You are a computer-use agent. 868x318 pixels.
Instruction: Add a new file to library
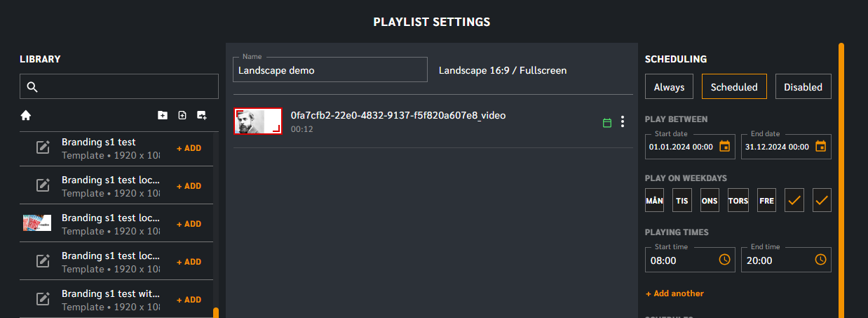(182, 115)
